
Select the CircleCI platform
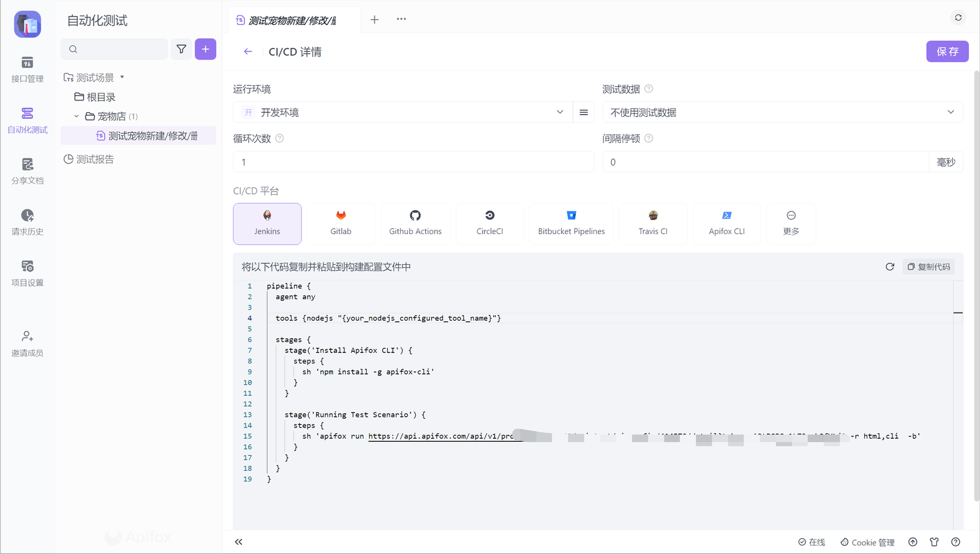tap(489, 224)
